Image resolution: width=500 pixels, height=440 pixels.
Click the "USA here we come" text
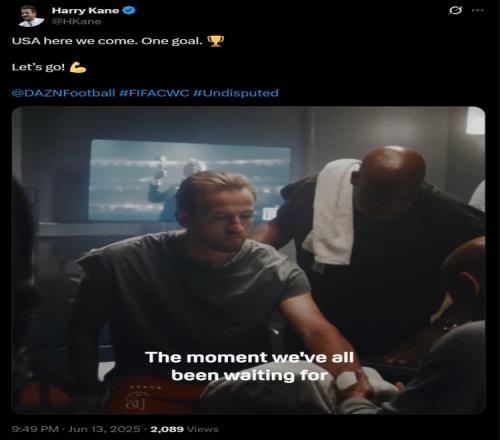coord(74,41)
